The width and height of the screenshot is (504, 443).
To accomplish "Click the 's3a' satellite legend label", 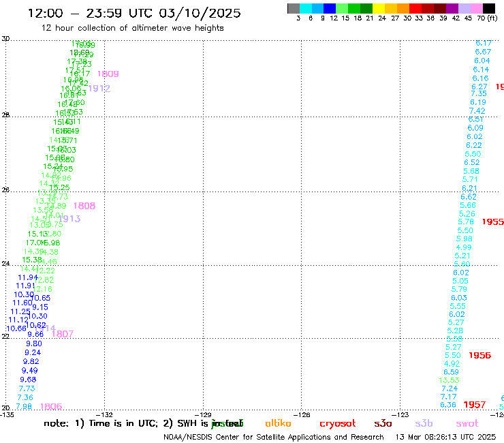I will click(383, 424).
